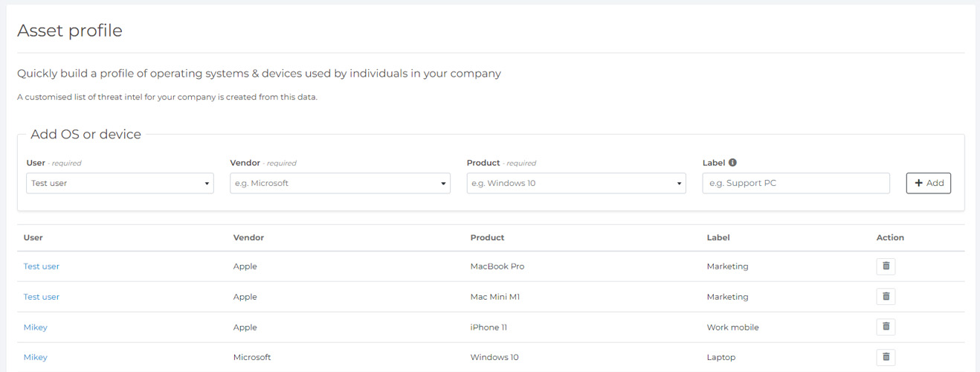Image resolution: width=980 pixels, height=372 pixels.
Task: Click the Add button
Action: (x=928, y=183)
